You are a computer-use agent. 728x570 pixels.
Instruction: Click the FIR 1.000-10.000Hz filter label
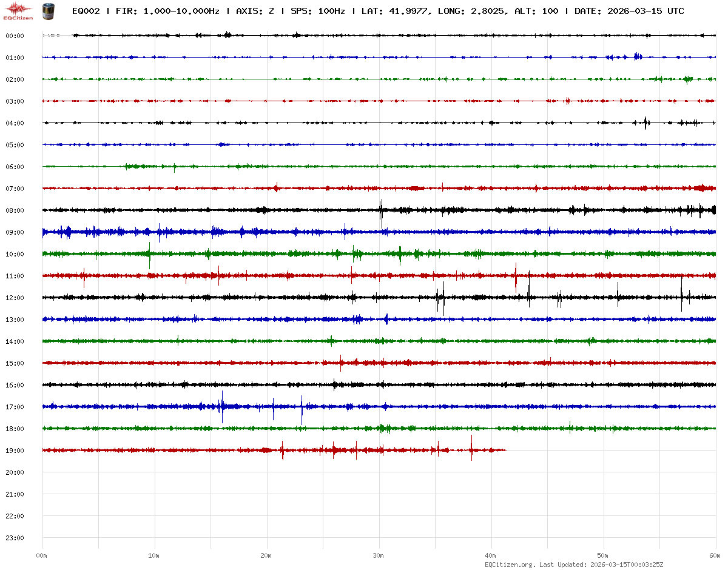click(167, 12)
